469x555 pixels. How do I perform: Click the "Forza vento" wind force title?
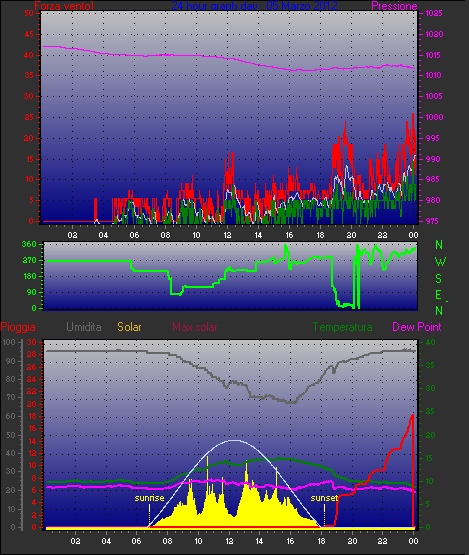[64, 6]
